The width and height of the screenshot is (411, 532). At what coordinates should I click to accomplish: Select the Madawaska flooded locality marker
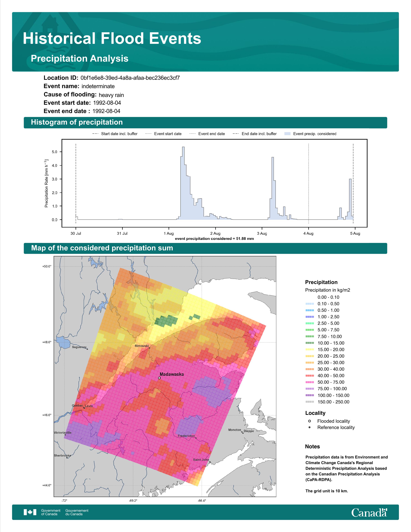(x=159, y=378)
